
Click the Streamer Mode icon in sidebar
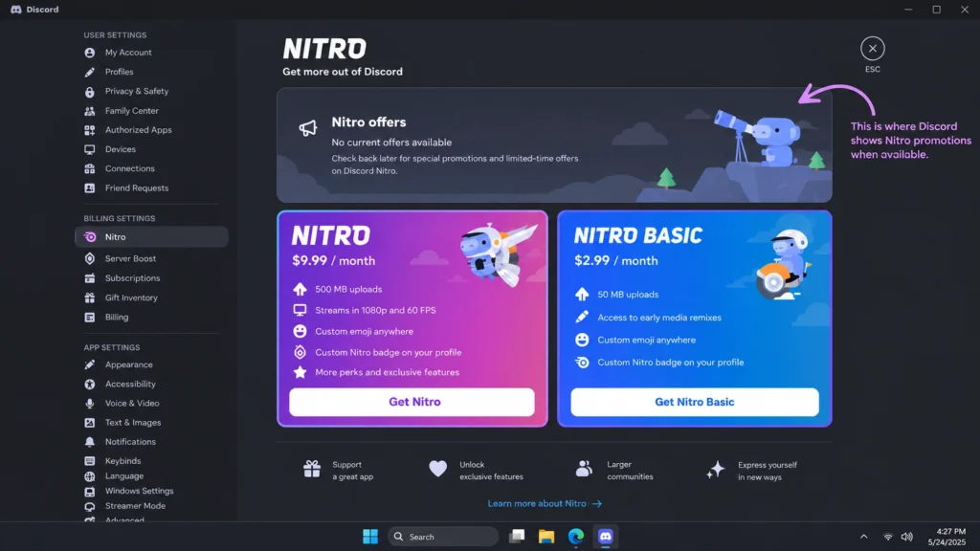(90, 506)
